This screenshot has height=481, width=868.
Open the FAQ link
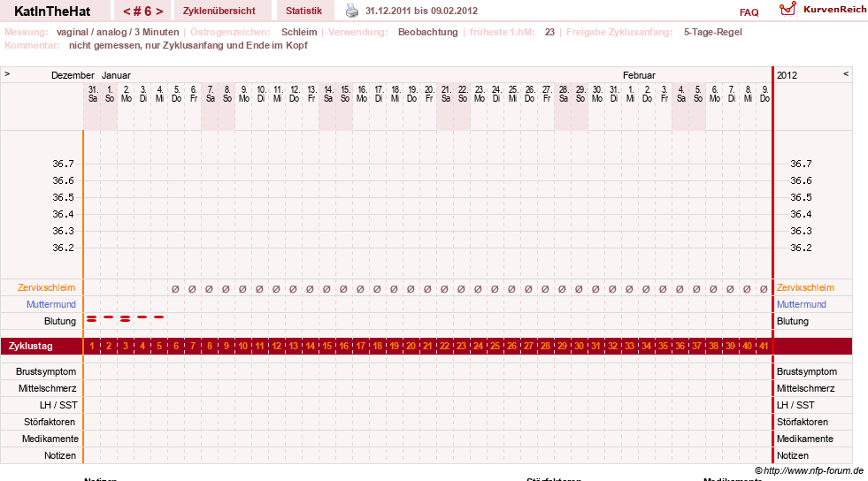pyautogui.click(x=749, y=12)
